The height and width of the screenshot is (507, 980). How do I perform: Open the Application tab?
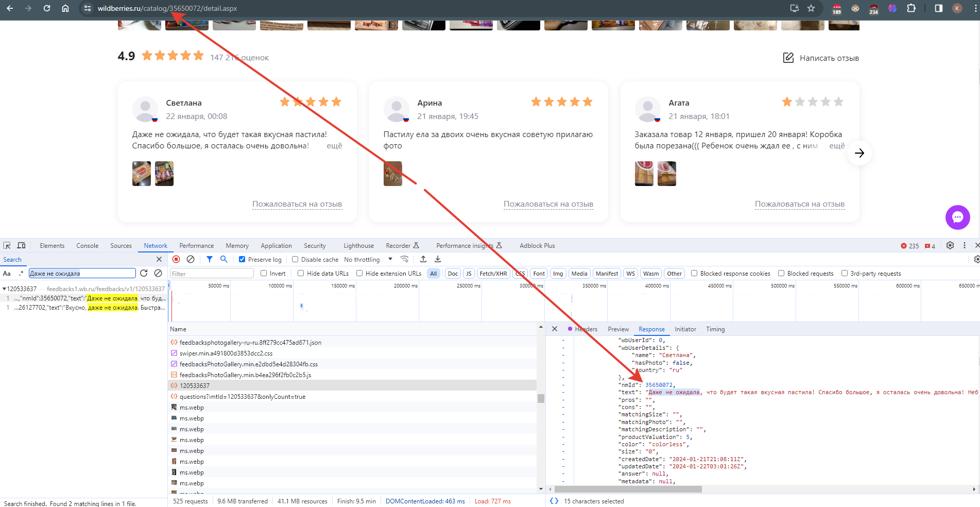tap(276, 246)
